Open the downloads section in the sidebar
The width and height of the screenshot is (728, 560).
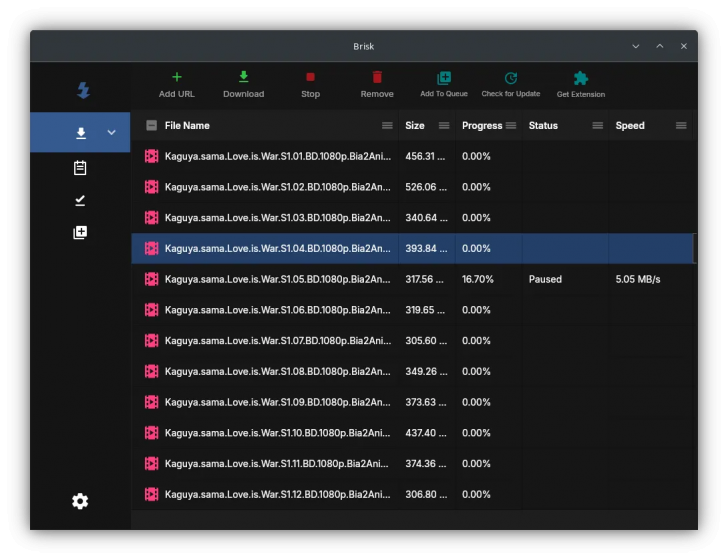(x=81, y=133)
